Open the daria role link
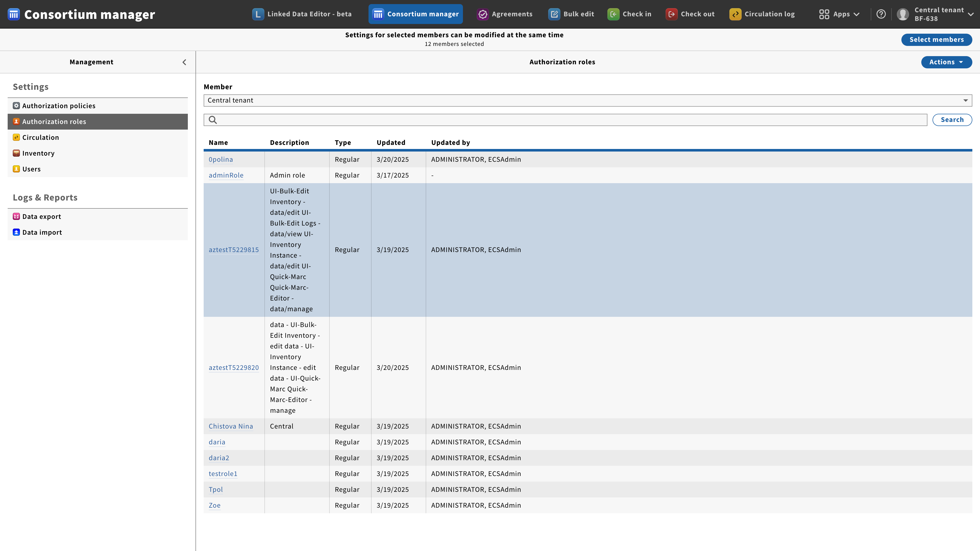The height and width of the screenshot is (551, 980). (x=217, y=442)
